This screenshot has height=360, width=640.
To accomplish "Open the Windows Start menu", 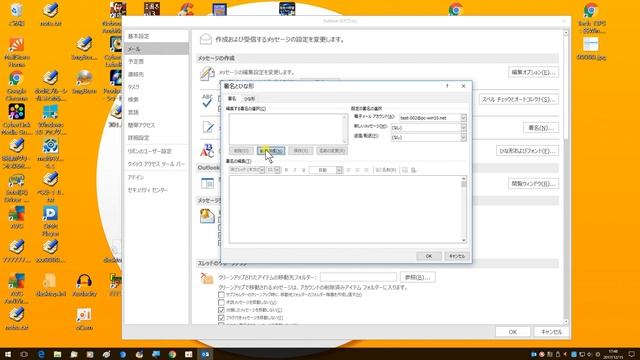I will coord(8,354).
